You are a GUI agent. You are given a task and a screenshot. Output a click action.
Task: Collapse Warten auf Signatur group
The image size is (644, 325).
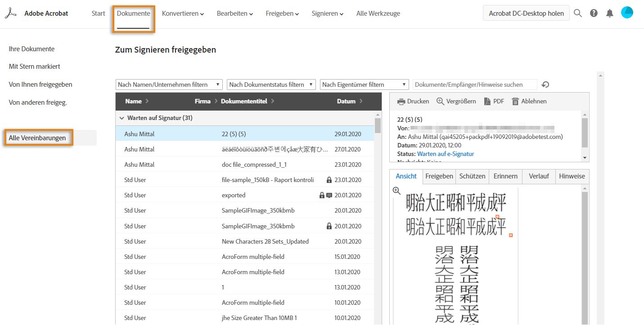coord(122,118)
